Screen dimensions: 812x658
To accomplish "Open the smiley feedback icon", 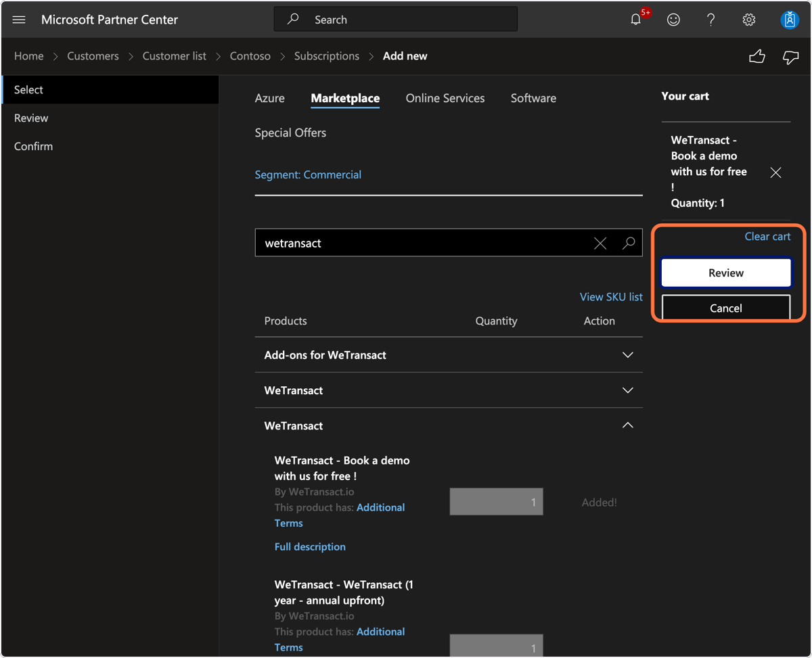I will (673, 20).
